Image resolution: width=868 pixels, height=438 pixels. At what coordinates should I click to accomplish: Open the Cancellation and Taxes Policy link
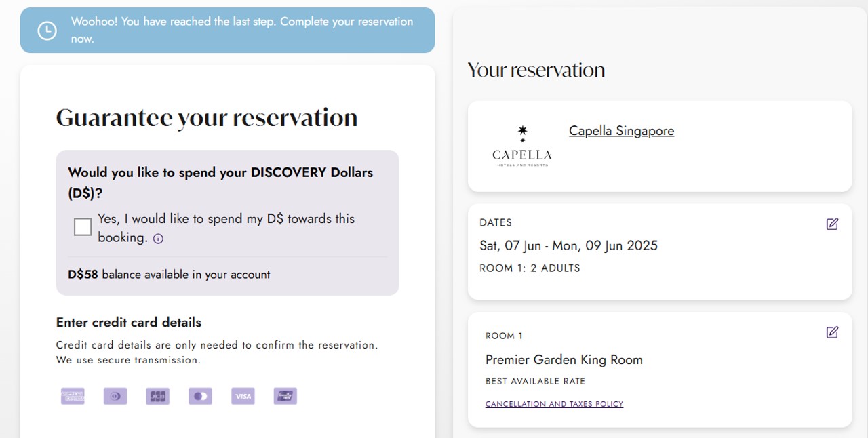click(x=554, y=404)
